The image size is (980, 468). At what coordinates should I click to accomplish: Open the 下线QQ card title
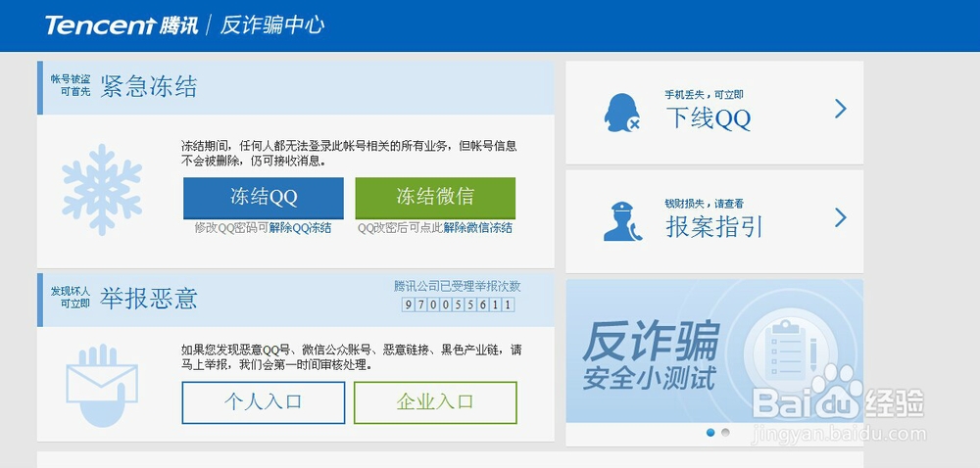(x=709, y=117)
